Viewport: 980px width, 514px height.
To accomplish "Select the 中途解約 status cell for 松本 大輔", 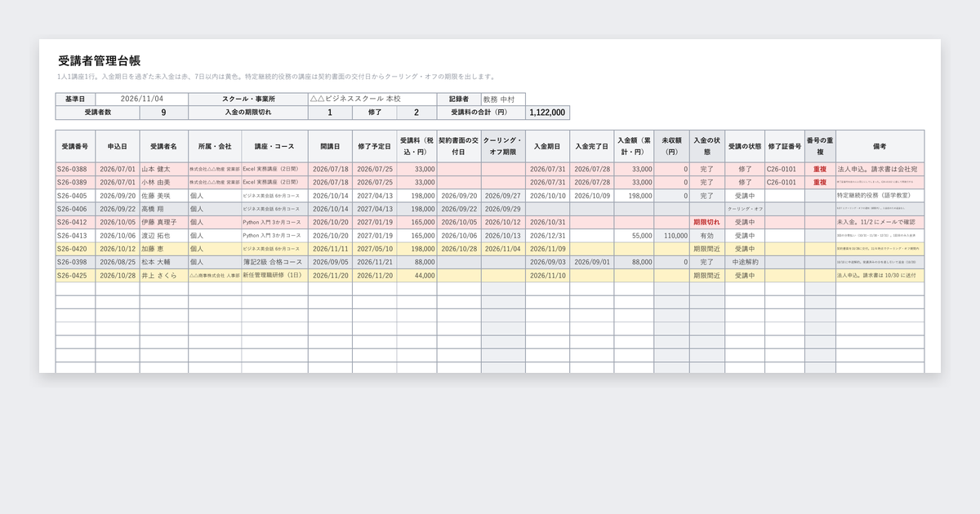I will coord(745,262).
